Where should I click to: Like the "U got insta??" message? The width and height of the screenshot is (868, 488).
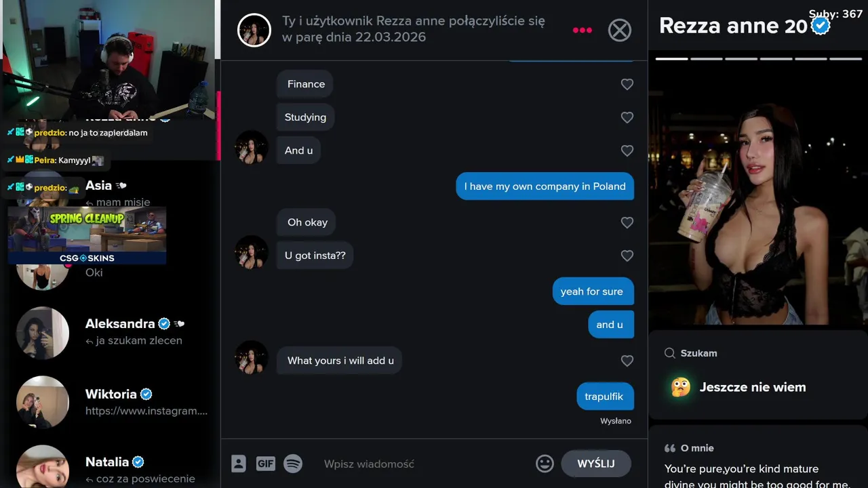click(627, 256)
